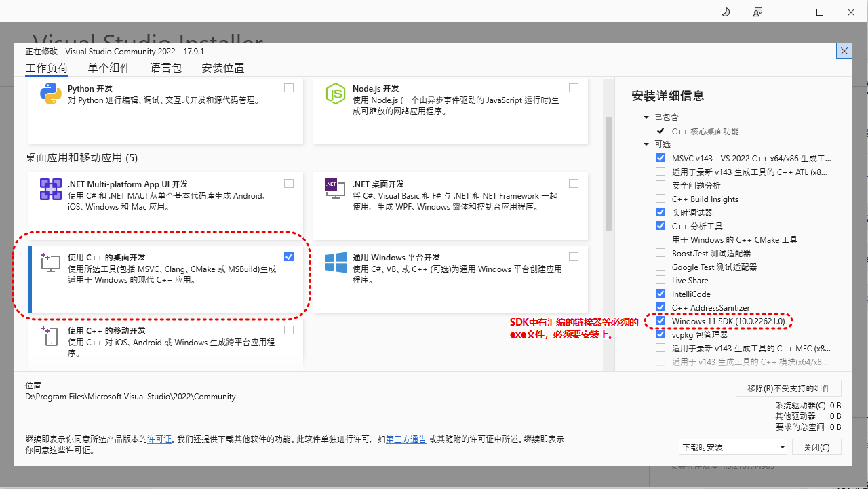The image size is (868, 489).
Task: Check the C++ Build Insights option
Action: click(660, 199)
